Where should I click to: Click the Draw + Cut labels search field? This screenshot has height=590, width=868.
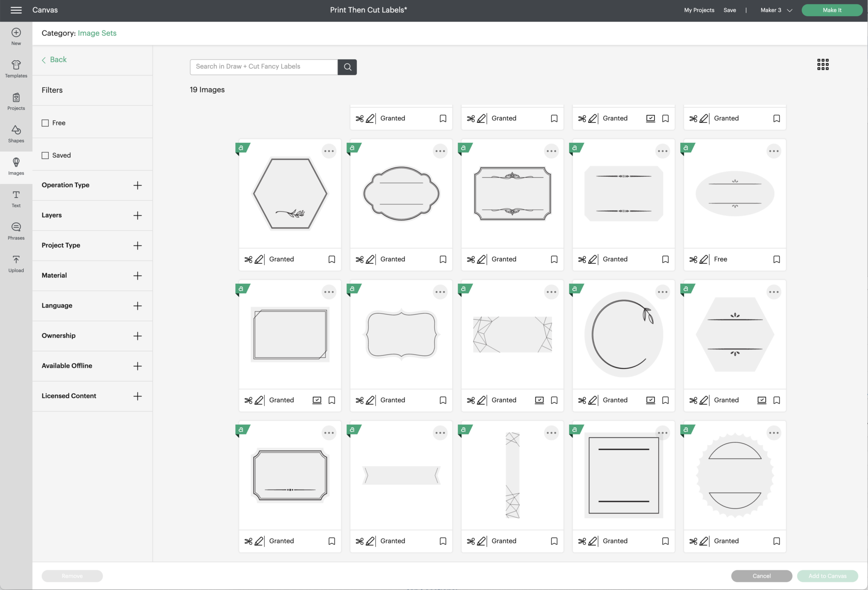[x=264, y=67]
